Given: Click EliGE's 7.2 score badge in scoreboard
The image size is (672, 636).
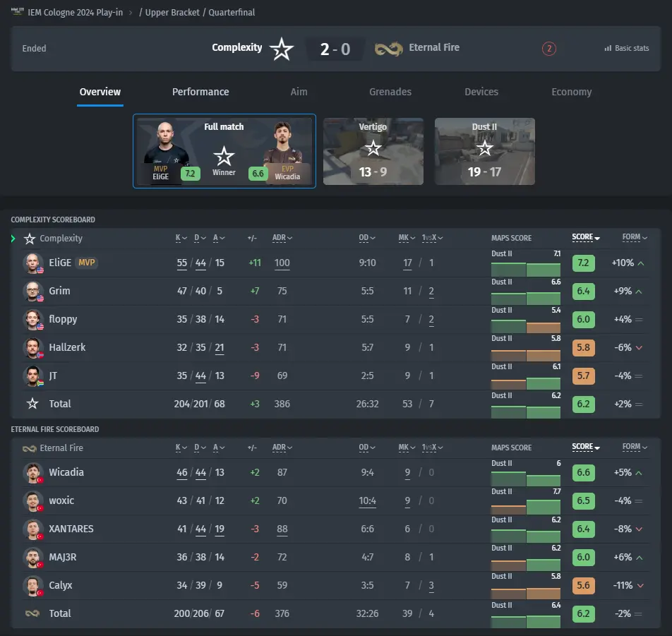Looking at the screenshot, I should (583, 263).
